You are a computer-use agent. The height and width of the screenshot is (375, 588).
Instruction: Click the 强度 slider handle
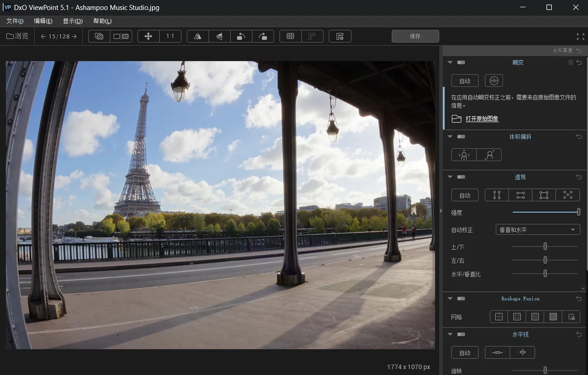[579, 212]
